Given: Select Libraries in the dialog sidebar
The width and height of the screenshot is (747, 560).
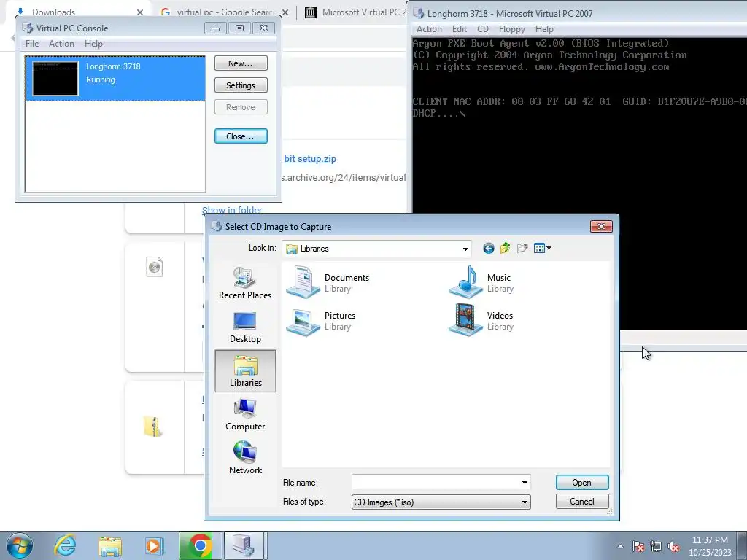Looking at the screenshot, I should click(245, 371).
